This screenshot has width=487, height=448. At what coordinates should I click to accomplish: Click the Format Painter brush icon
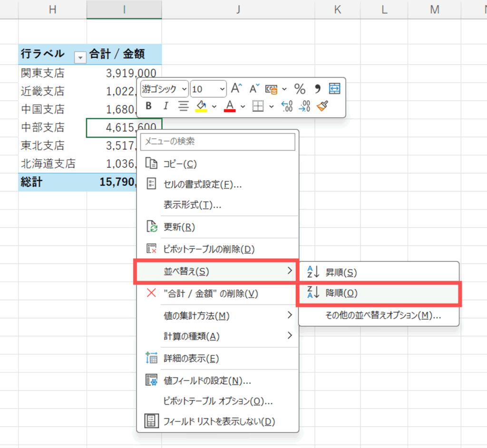point(322,106)
